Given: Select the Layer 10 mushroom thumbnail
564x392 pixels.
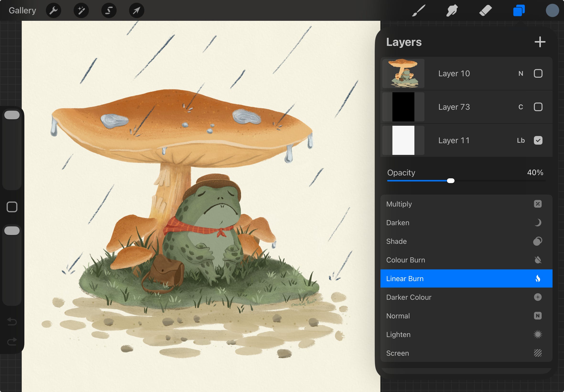Looking at the screenshot, I should click(x=403, y=73).
